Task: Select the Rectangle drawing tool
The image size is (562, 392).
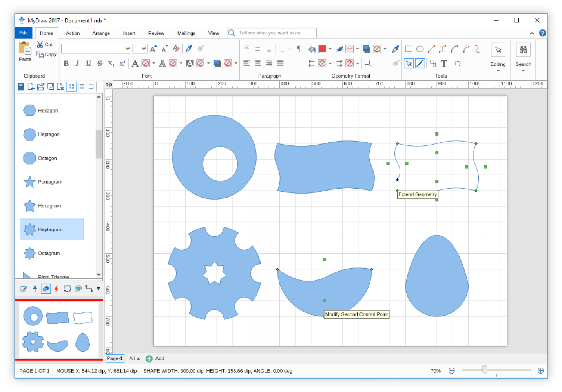Action: [x=409, y=48]
